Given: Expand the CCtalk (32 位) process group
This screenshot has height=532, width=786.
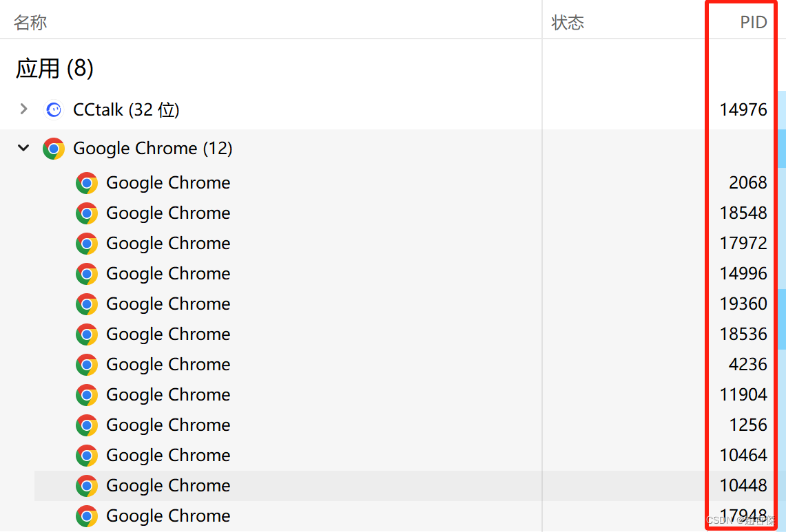Looking at the screenshot, I should (24, 109).
